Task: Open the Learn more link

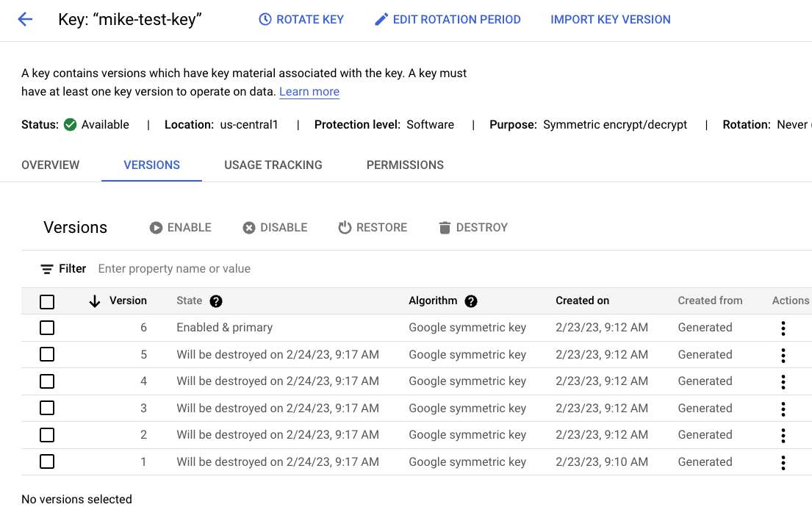Action: tap(309, 91)
